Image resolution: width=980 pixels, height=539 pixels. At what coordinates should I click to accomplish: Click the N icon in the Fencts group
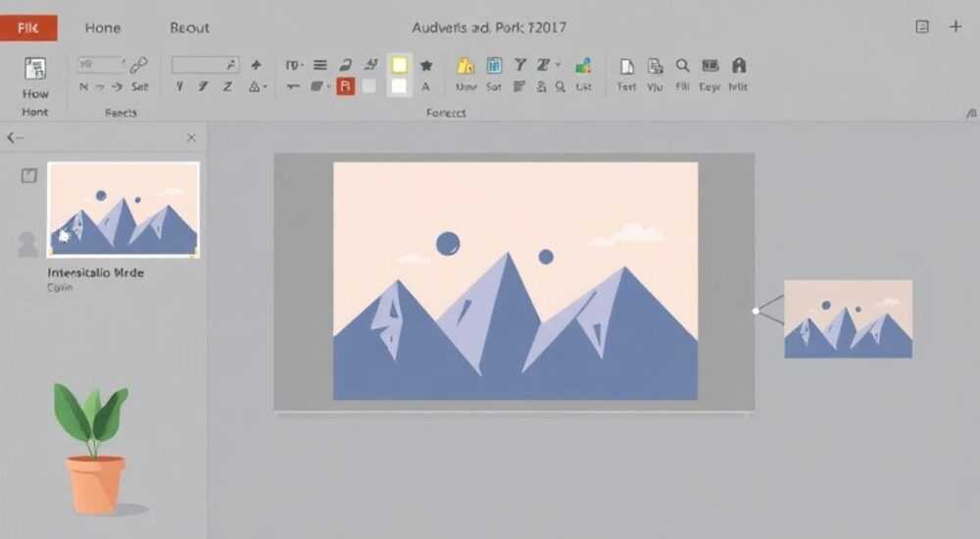point(83,86)
